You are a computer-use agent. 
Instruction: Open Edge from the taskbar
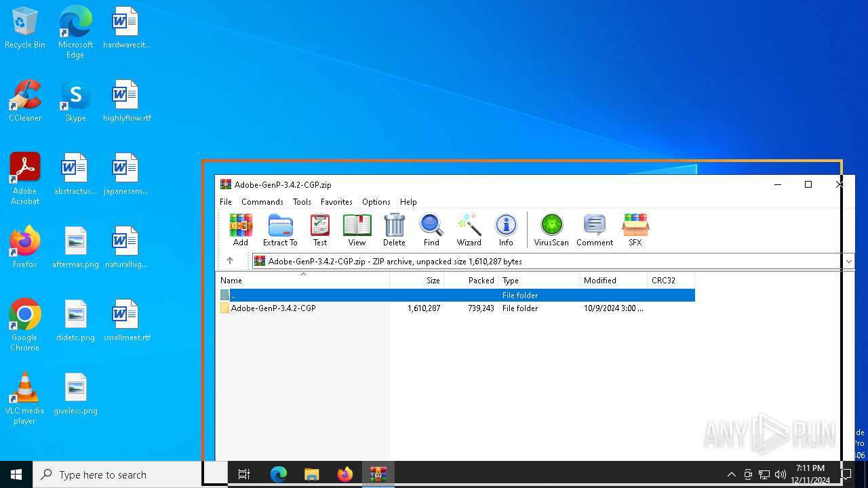click(279, 474)
